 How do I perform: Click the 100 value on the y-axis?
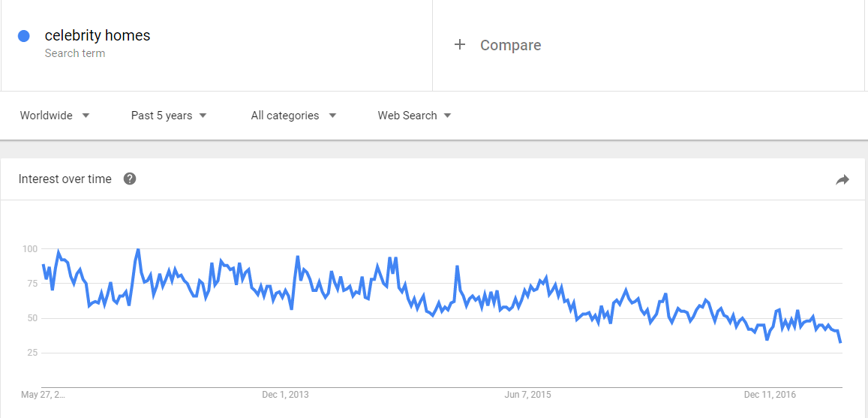point(29,248)
